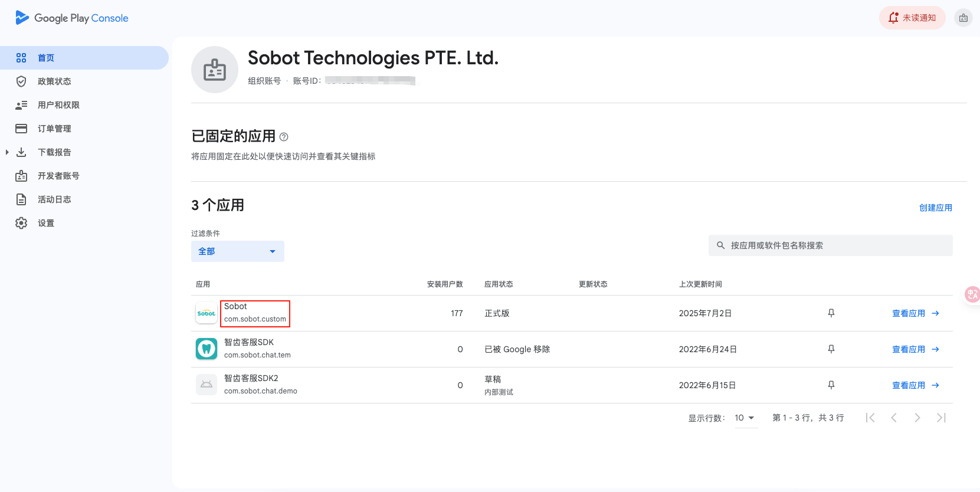The width and height of the screenshot is (980, 492).
Task: Click the 未读通知 notifications button
Action: pos(912,18)
